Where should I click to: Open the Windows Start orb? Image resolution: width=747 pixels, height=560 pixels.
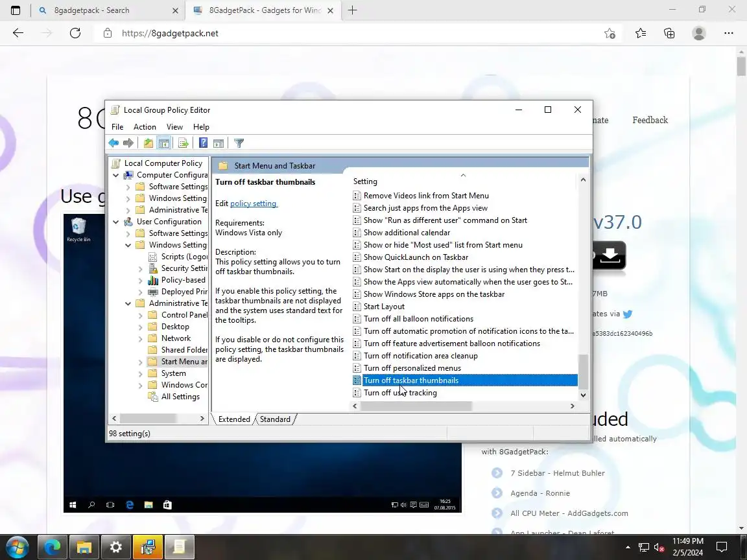(x=18, y=547)
